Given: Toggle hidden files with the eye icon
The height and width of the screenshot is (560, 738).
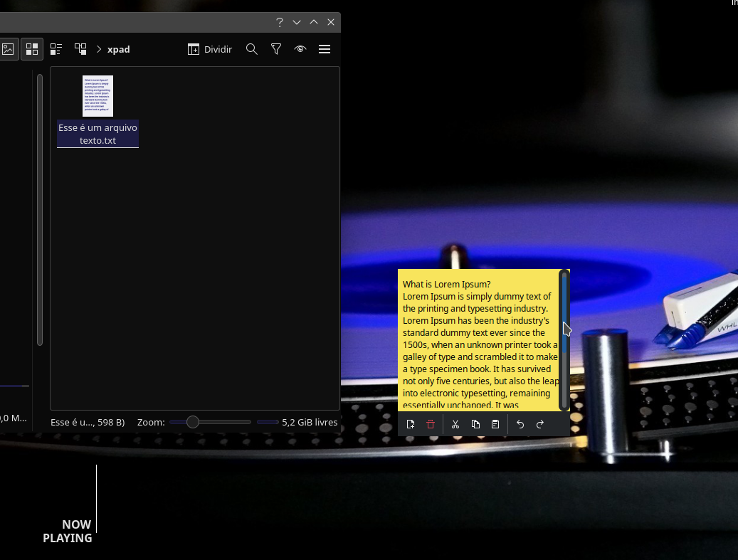Looking at the screenshot, I should click(x=300, y=49).
